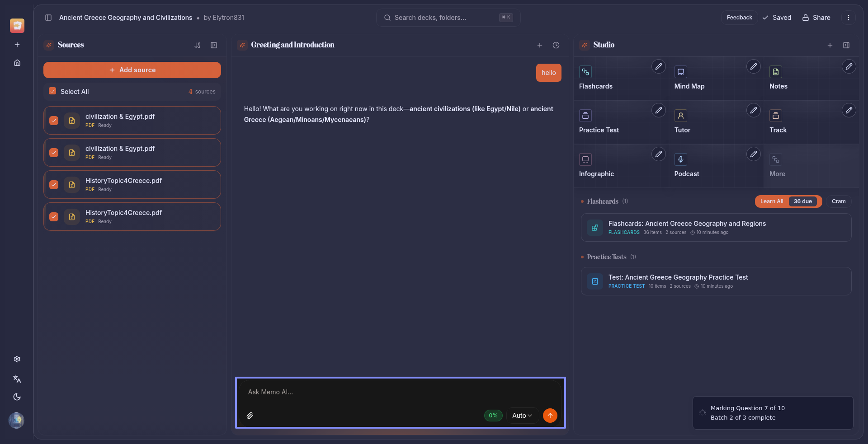Open the three-dot more options menu

click(848, 18)
